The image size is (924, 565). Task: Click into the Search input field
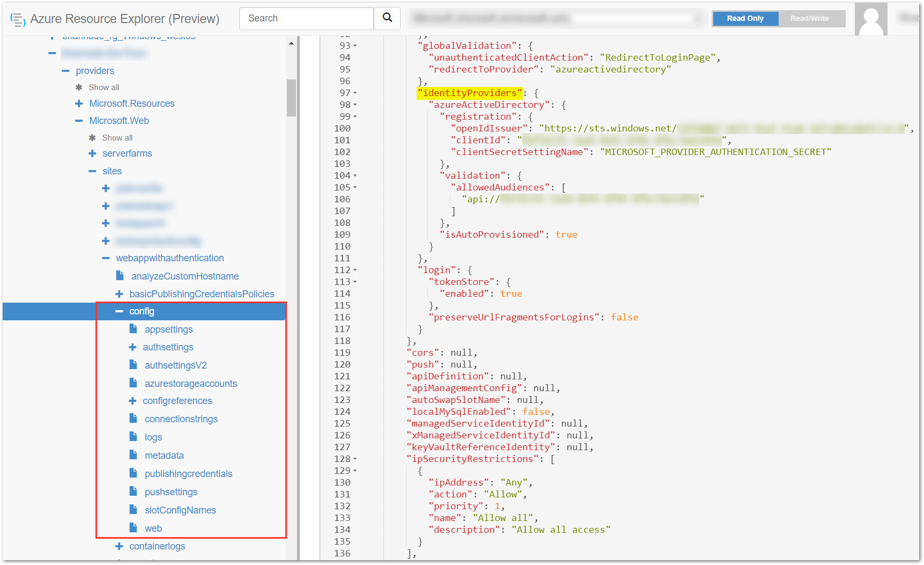tap(306, 18)
